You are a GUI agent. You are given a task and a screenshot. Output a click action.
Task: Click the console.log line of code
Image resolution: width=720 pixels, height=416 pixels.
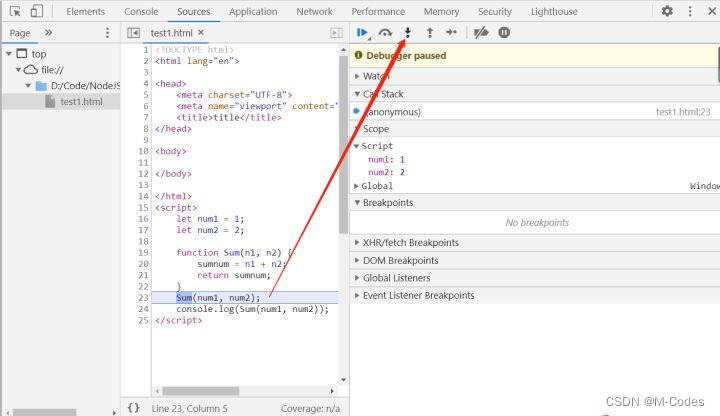[x=253, y=309]
